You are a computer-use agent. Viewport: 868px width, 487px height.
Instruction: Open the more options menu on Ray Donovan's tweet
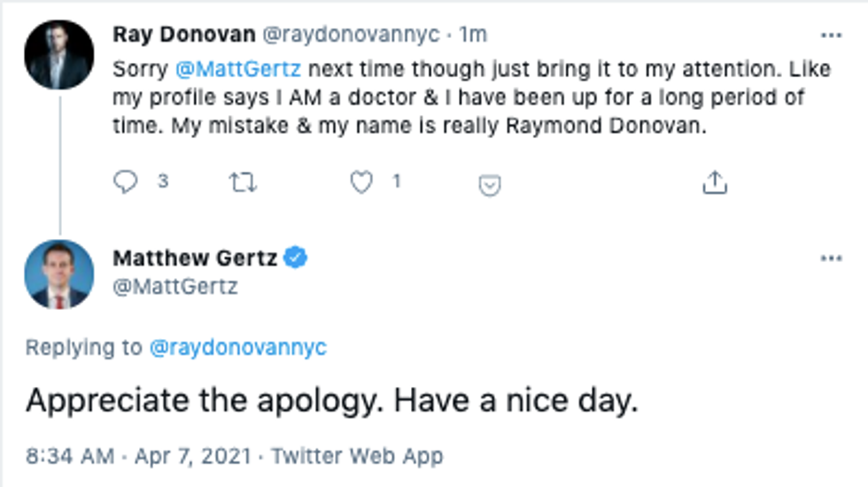pyautogui.click(x=831, y=35)
